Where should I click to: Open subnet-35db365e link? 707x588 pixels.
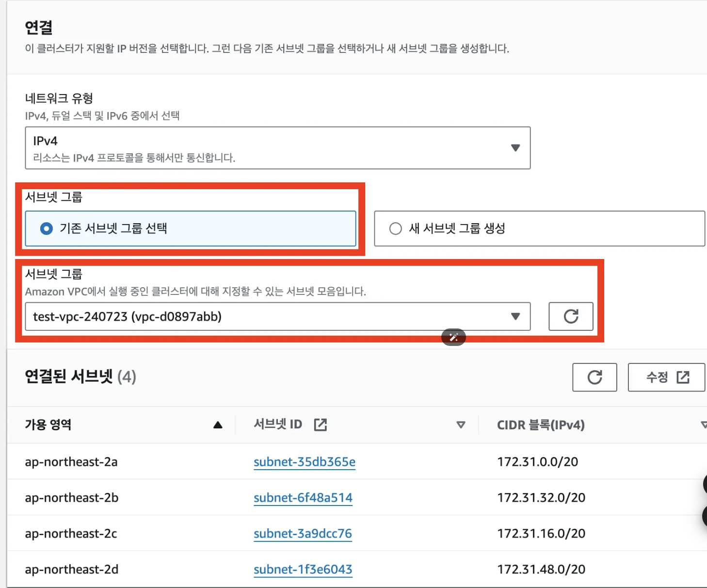(x=305, y=462)
